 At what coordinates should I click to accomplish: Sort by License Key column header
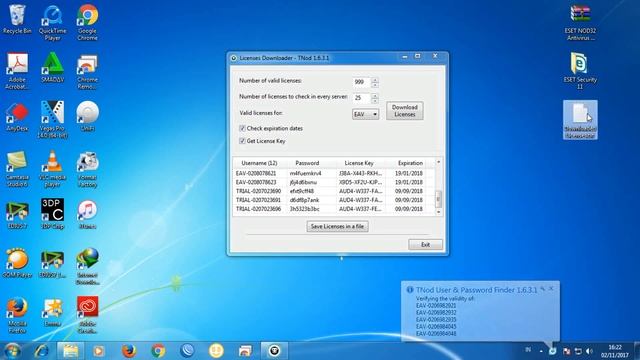click(x=359, y=163)
